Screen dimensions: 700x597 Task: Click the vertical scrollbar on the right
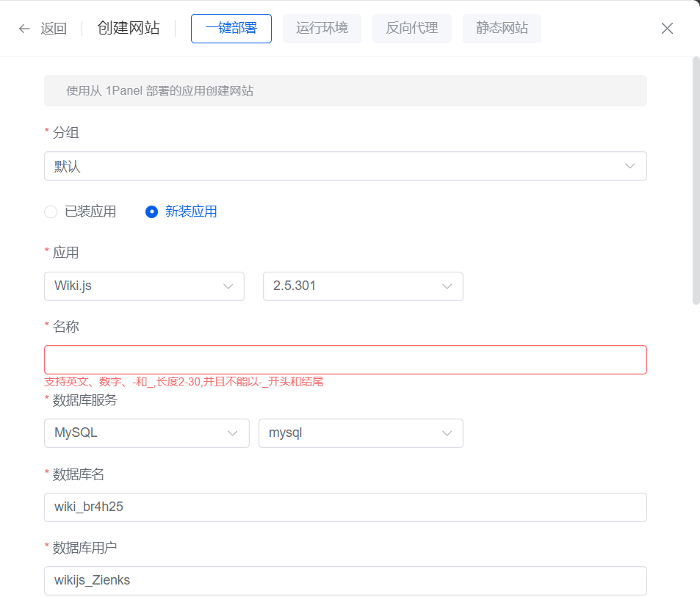[696, 180]
